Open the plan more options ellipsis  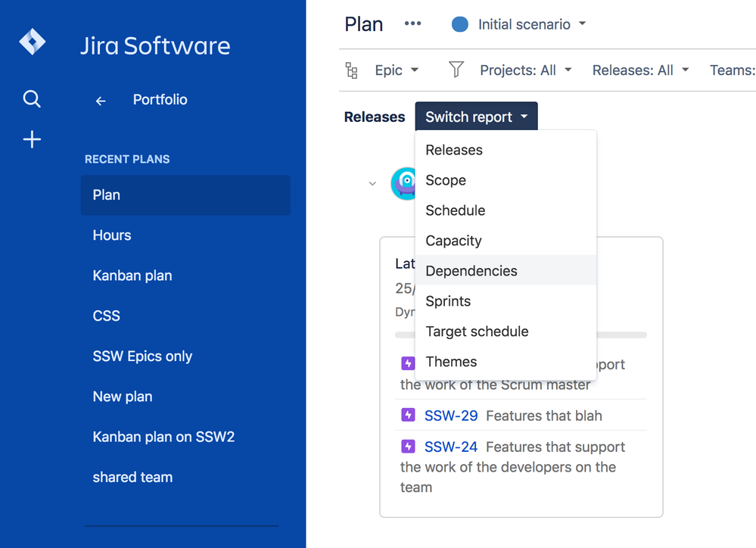point(412,23)
